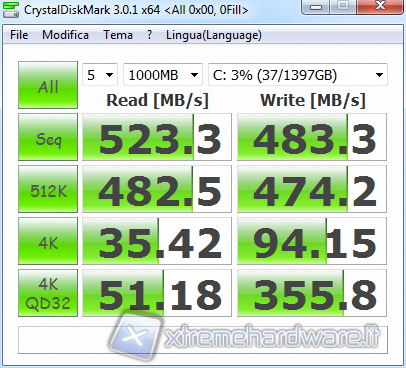Click the 4K QD32 write result 355.8
The width and height of the screenshot is (406, 368).
point(312,293)
